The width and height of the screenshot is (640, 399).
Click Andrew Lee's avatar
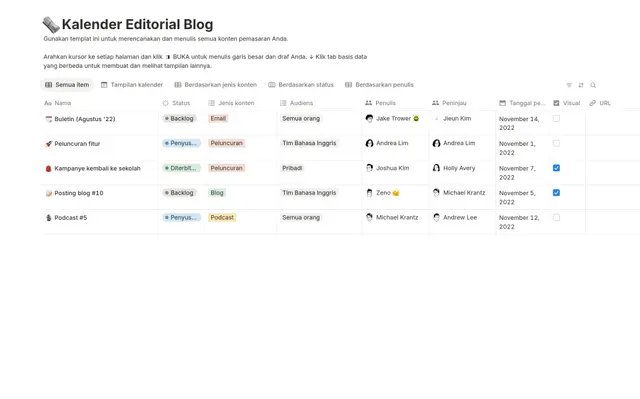pyautogui.click(x=436, y=217)
